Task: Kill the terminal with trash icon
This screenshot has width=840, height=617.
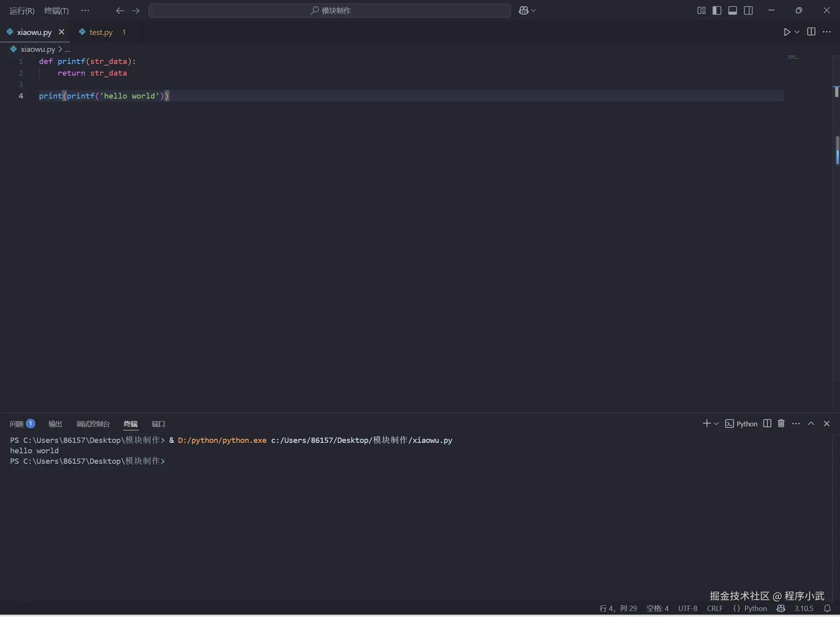Action: point(781,424)
